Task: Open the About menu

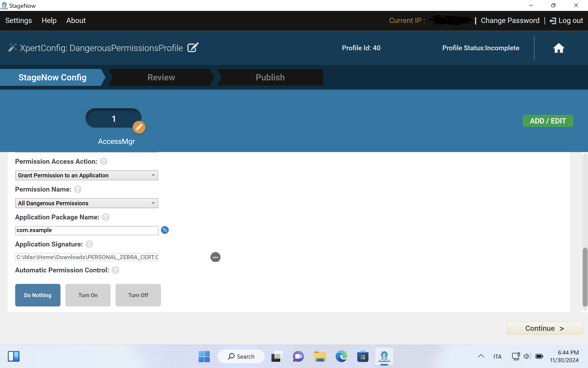Action: 76,20
